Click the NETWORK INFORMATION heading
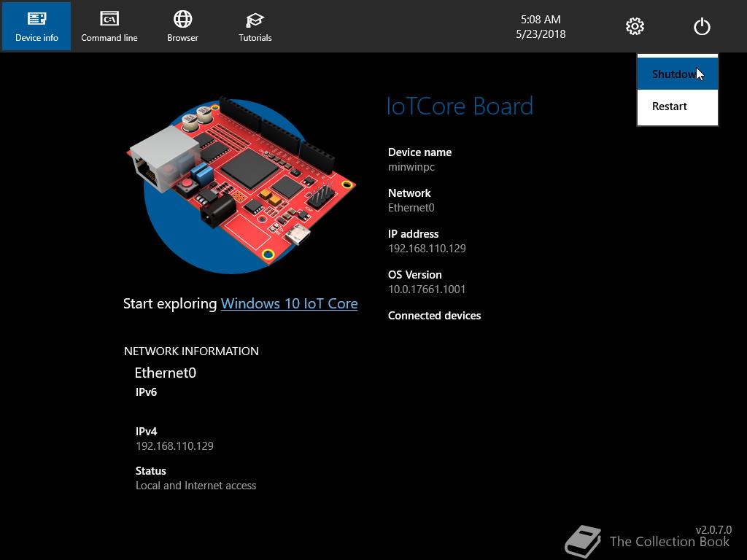Image resolution: width=747 pixels, height=560 pixels. point(191,351)
